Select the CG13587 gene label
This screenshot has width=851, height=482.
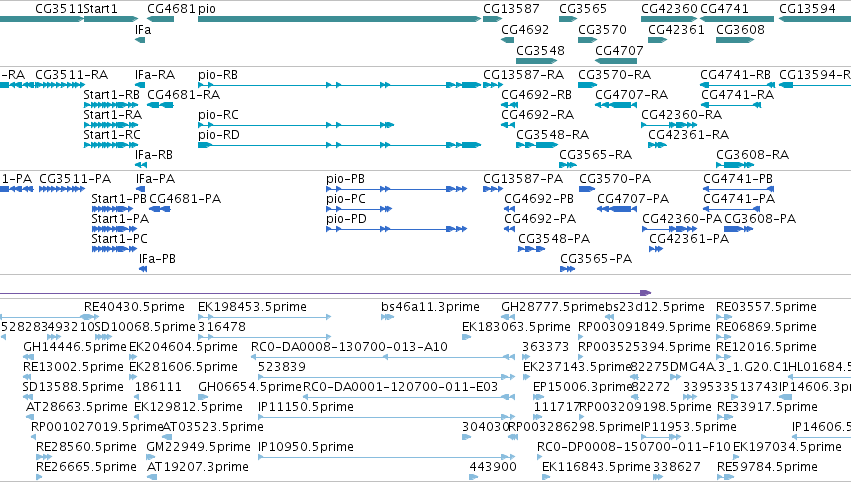coord(511,9)
